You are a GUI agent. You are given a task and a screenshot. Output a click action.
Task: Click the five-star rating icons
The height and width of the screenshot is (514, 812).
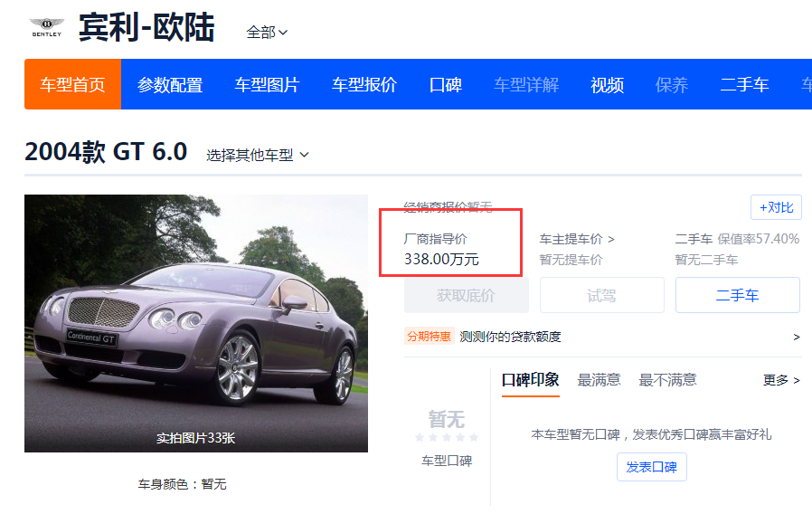pos(447,437)
